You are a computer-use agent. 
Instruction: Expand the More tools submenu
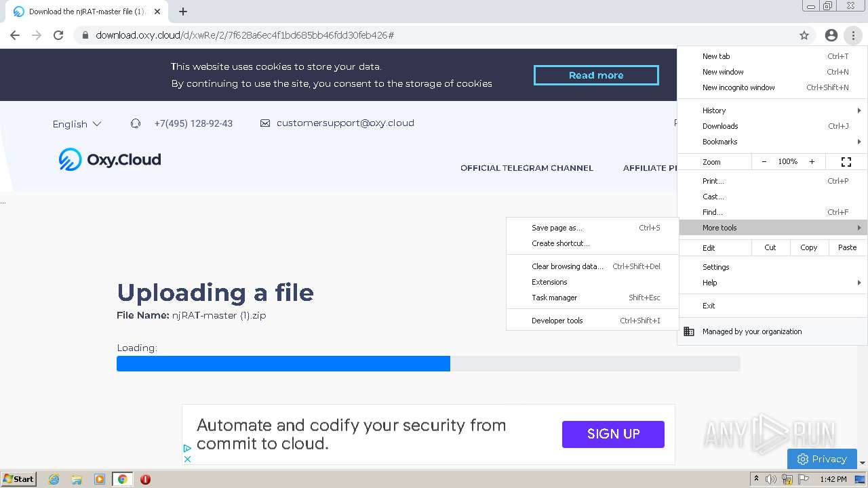pyautogui.click(x=773, y=228)
